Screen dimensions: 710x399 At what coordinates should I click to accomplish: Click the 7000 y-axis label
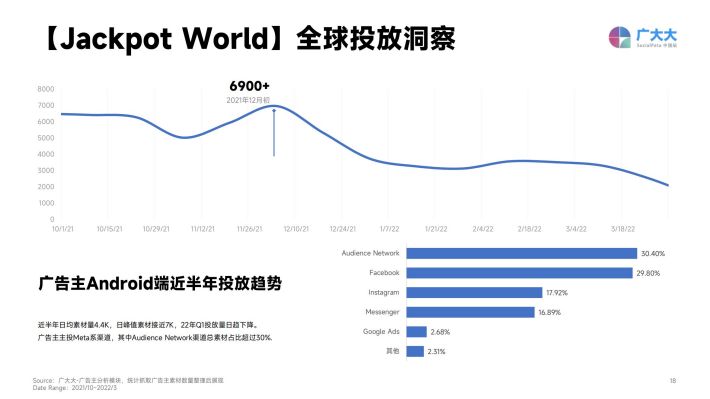(46, 105)
